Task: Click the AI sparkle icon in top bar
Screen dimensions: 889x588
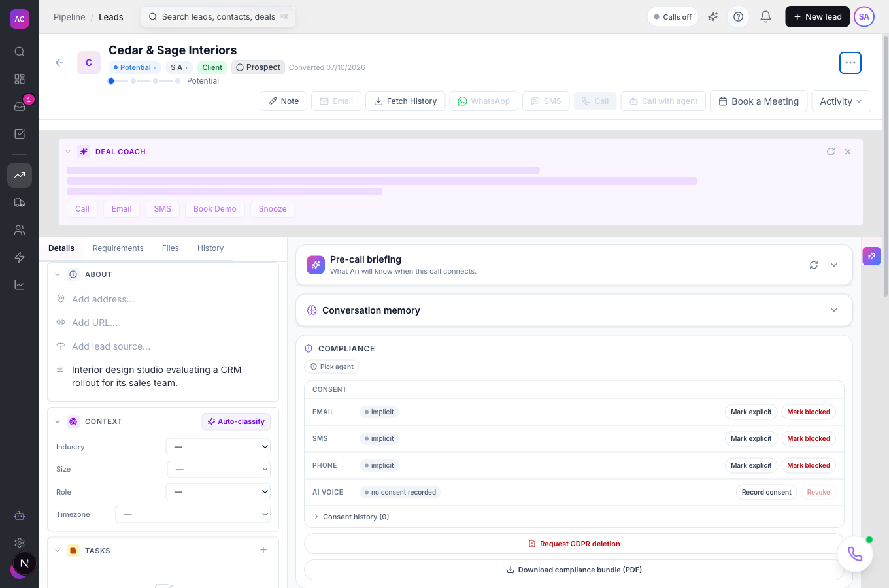Action: (713, 17)
